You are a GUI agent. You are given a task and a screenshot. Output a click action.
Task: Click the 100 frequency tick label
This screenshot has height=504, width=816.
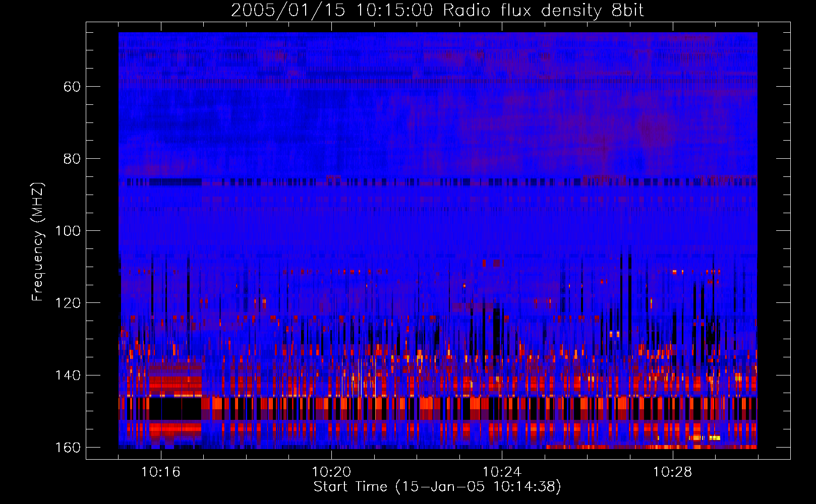point(68,231)
